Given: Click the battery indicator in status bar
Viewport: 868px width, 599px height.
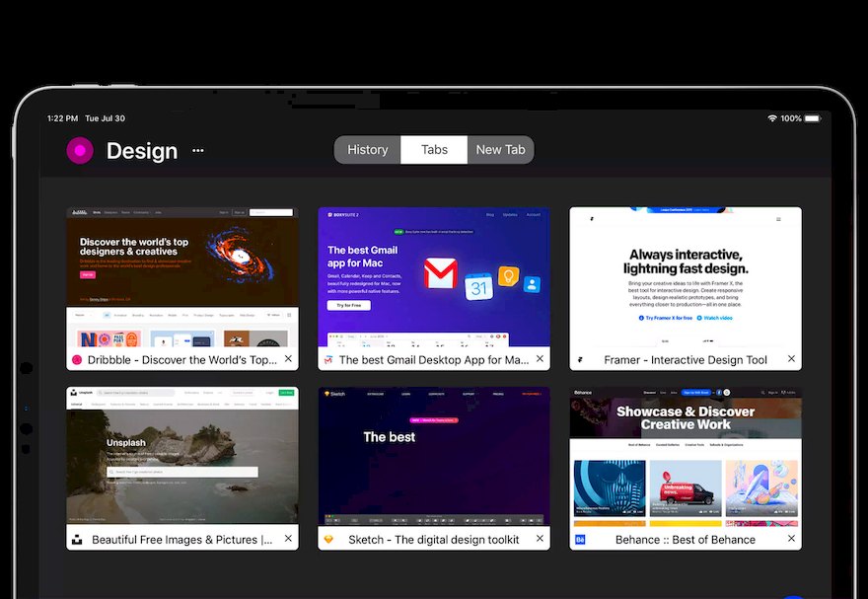Looking at the screenshot, I should [x=813, y=118].
